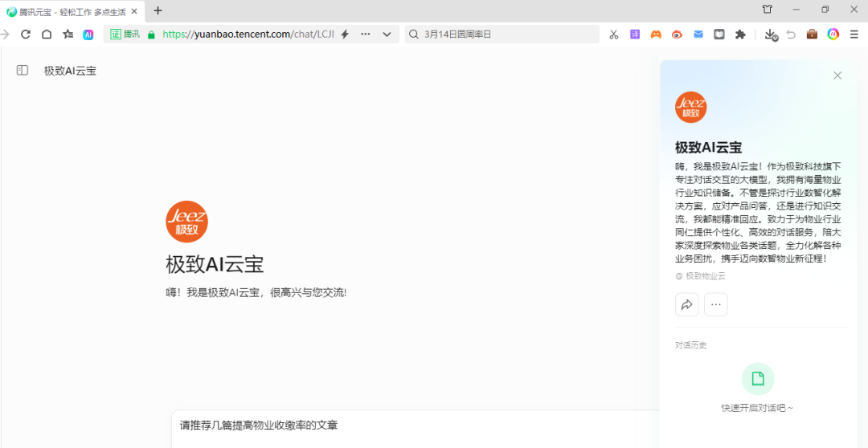Click the share arrow button
This screenshot has width=868, height=448.
click(x=687, y=305)
